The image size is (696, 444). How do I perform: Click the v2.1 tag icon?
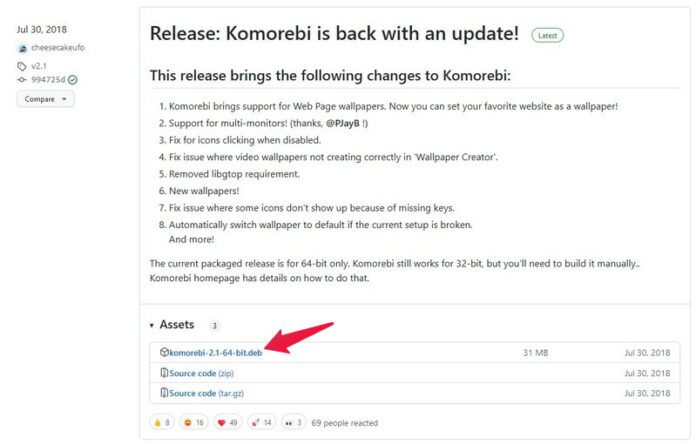pos(22,67)
